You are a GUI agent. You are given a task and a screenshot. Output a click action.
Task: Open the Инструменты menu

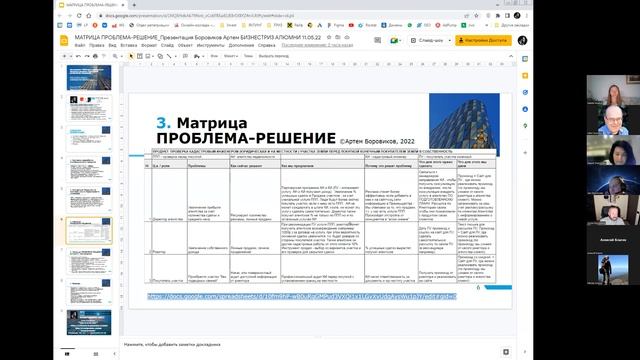click(x=210, y=45)
